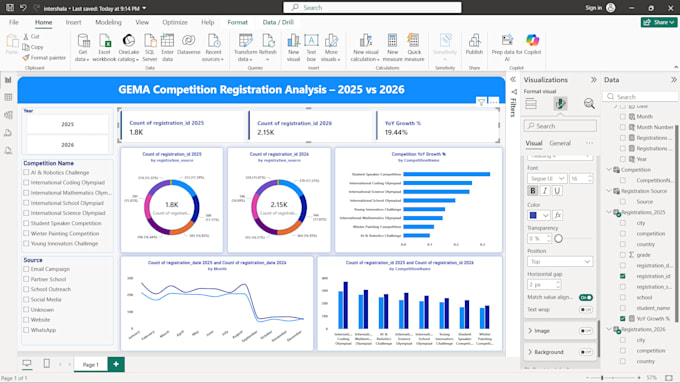This screenshot has height=383, width=680.
Task: Open the Optimize ribbon tab
Action: [175, 22]
